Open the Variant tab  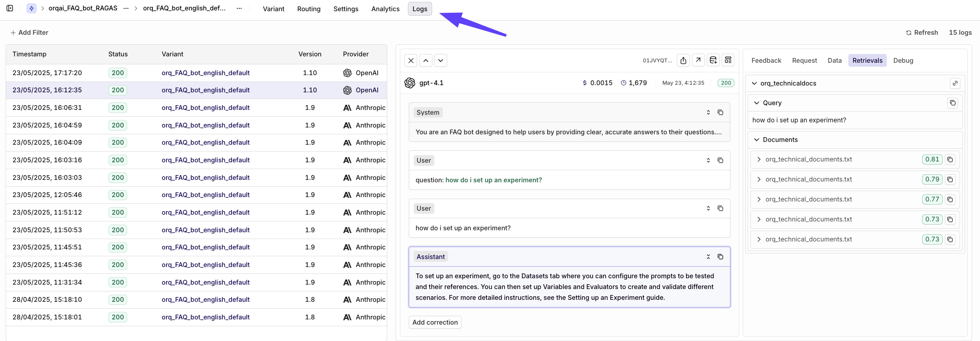[274, 9]
